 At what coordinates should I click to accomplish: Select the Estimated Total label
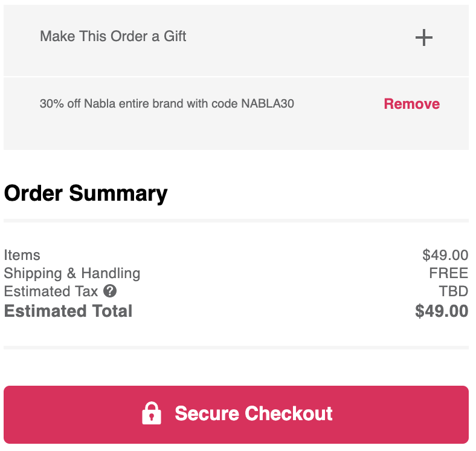pos(68,311)
